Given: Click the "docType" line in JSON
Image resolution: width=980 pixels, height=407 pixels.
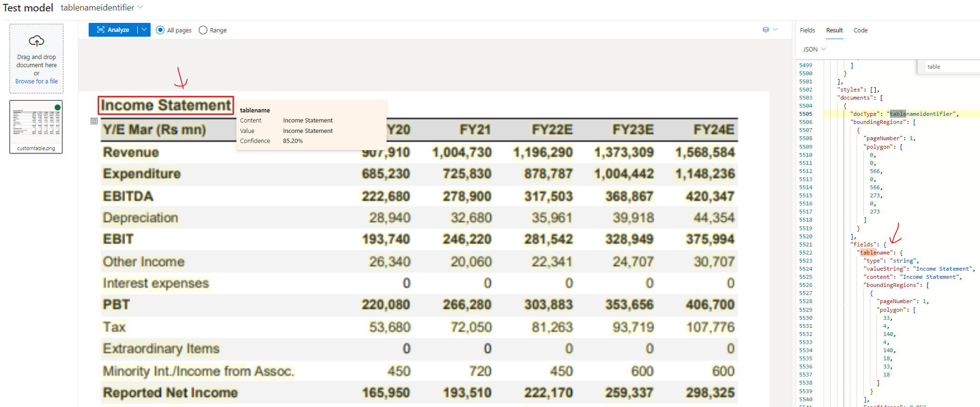Looking at the screenshot, I should click(904, 114).
